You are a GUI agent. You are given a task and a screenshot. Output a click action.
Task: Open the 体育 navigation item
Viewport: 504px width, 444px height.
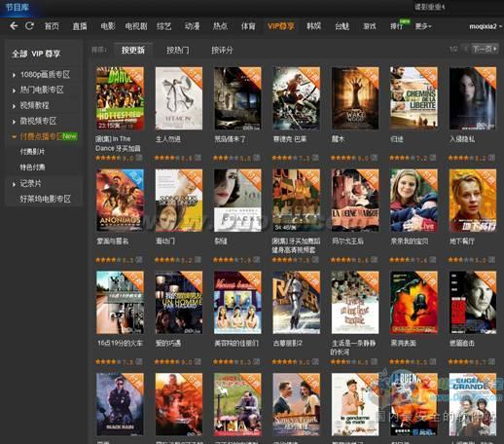248,26
